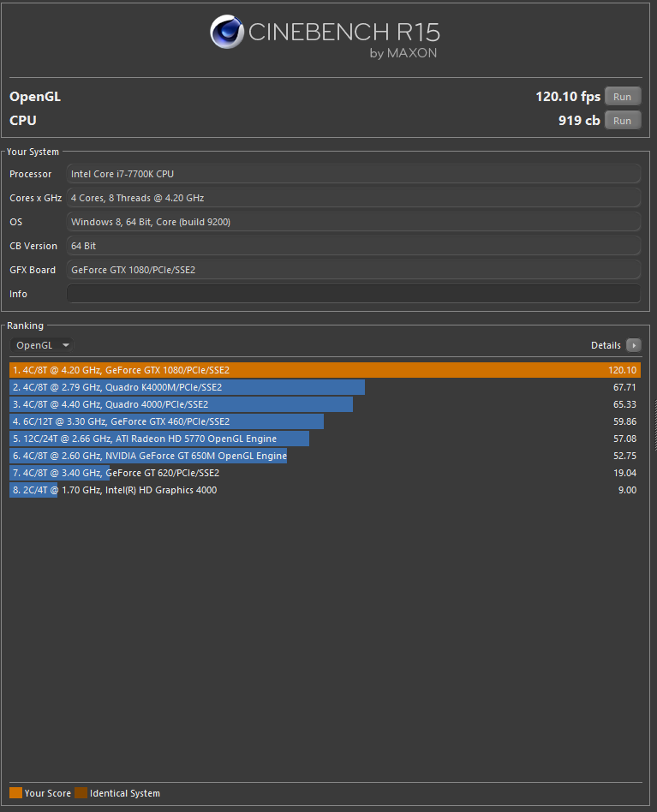The height and width of the screenshot is (812, 657).
Task: Click the 67.71 ranking score value
Action: (624, 387)
